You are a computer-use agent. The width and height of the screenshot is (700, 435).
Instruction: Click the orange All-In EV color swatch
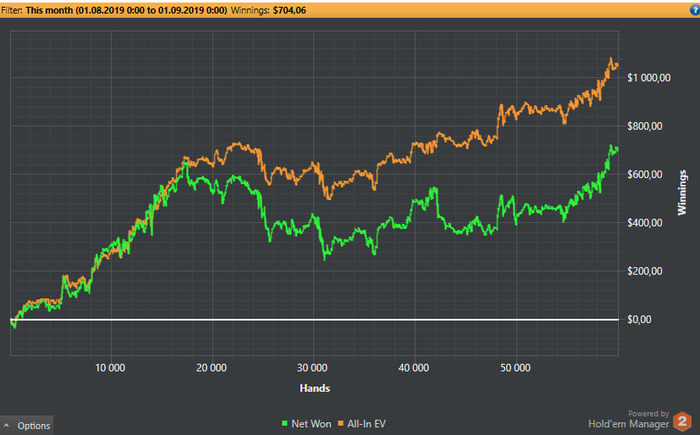click(x=341, y=424)
